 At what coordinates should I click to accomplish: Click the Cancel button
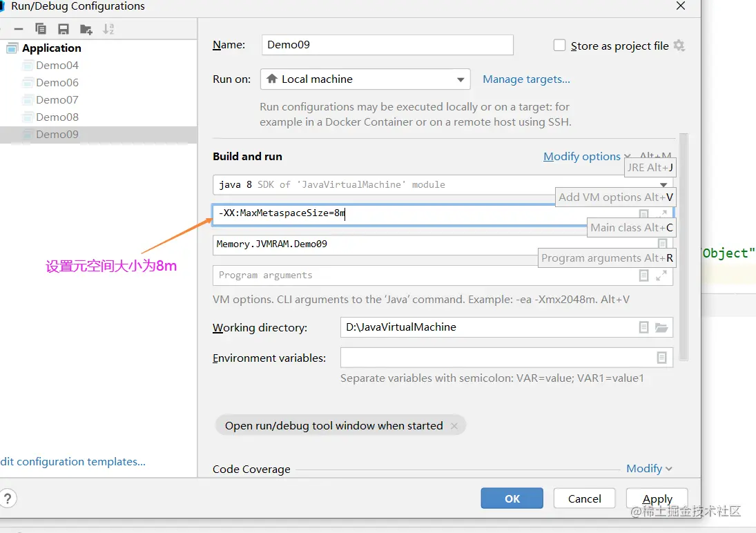tap(584, 498)
